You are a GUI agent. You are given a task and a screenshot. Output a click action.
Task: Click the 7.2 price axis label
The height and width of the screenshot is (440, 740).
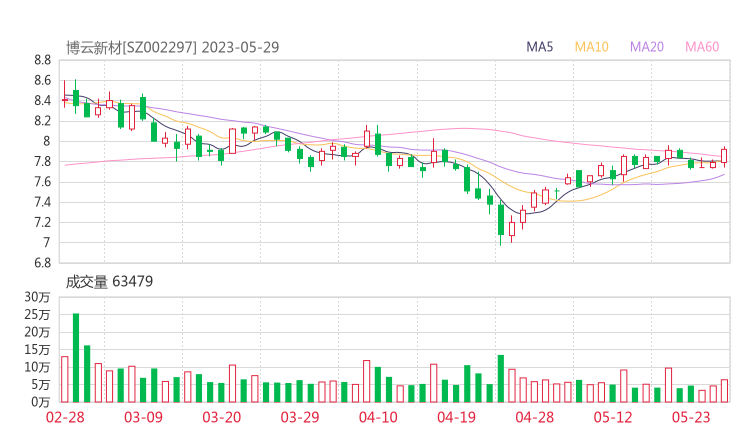pyautogui.click(x=42, y=222)
